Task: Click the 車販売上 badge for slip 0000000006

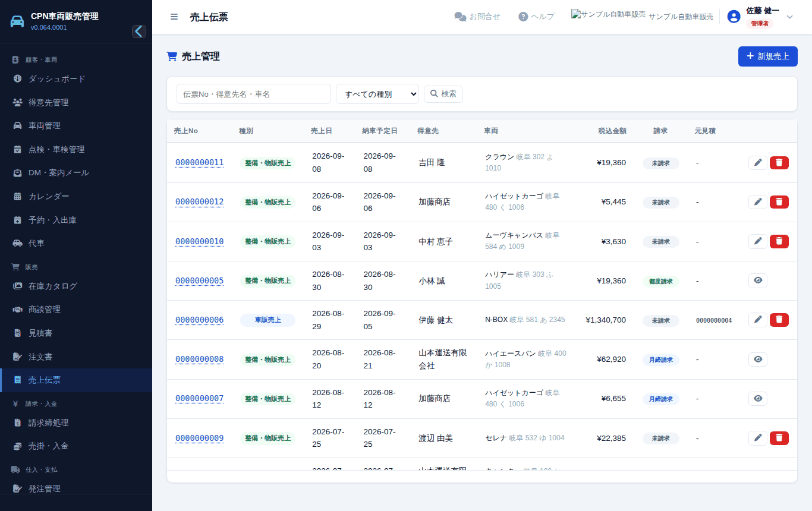Action: pos(267,320)
